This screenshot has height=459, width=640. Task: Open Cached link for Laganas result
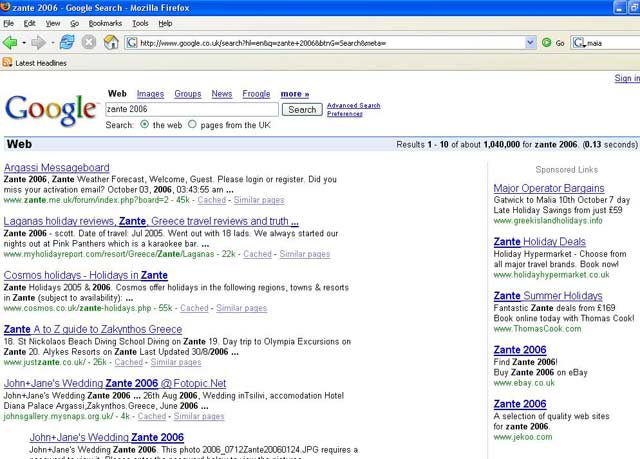pos(257,254)
